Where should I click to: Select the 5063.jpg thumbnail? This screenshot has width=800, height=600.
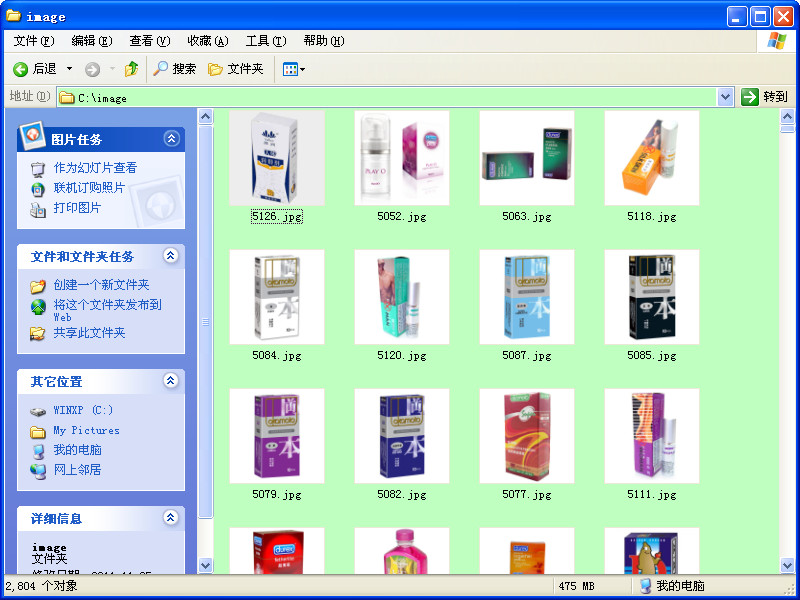(x=527, y=158)
